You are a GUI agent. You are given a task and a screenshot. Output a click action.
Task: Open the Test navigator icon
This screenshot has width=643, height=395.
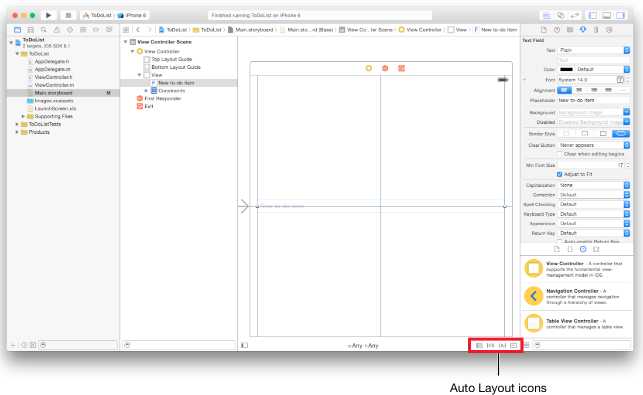70,30
